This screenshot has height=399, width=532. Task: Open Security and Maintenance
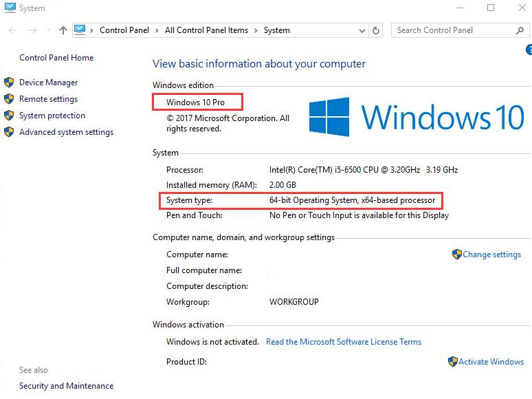coord(66,386)
